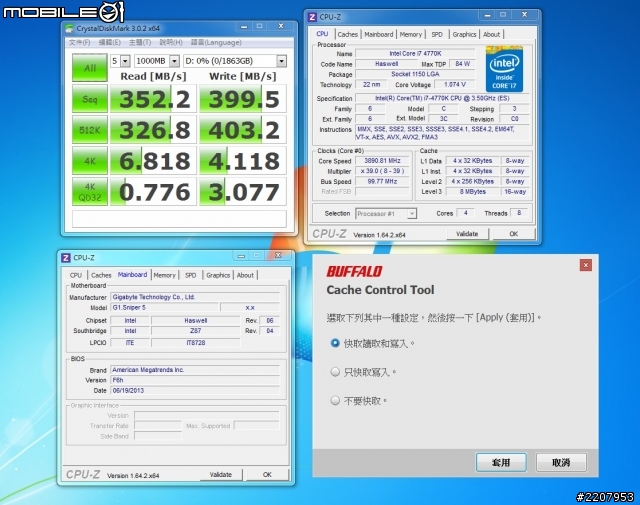The height and width of the screenshot is (505, 640).
Task: Start the 512K test in CrystalDiskMark
Action: (90, 130)
